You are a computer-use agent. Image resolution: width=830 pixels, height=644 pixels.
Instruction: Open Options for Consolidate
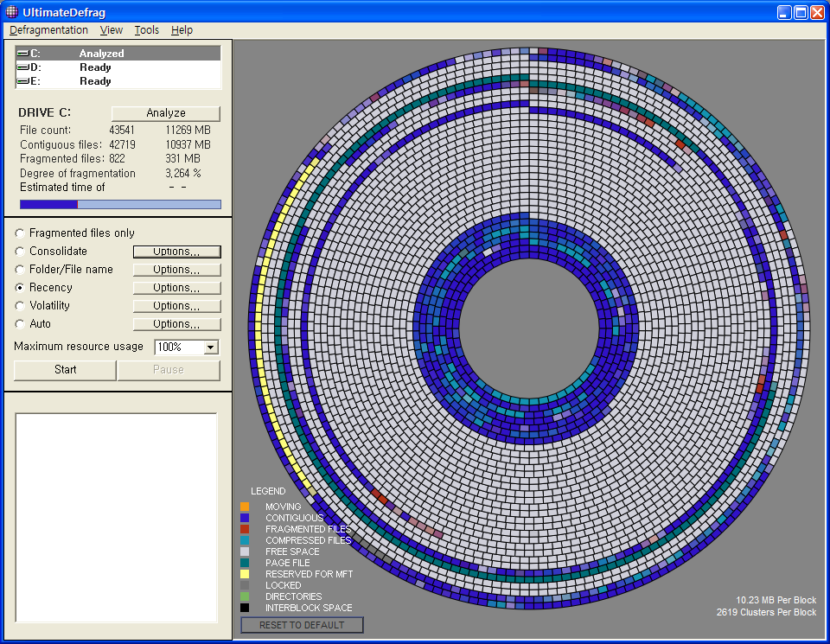tap(176, 252)
